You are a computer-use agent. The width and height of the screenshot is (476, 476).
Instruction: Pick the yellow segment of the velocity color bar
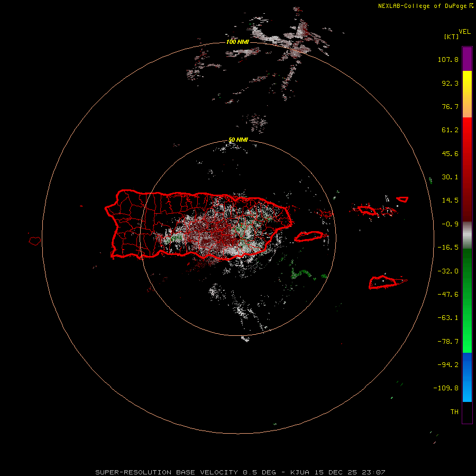467,82
